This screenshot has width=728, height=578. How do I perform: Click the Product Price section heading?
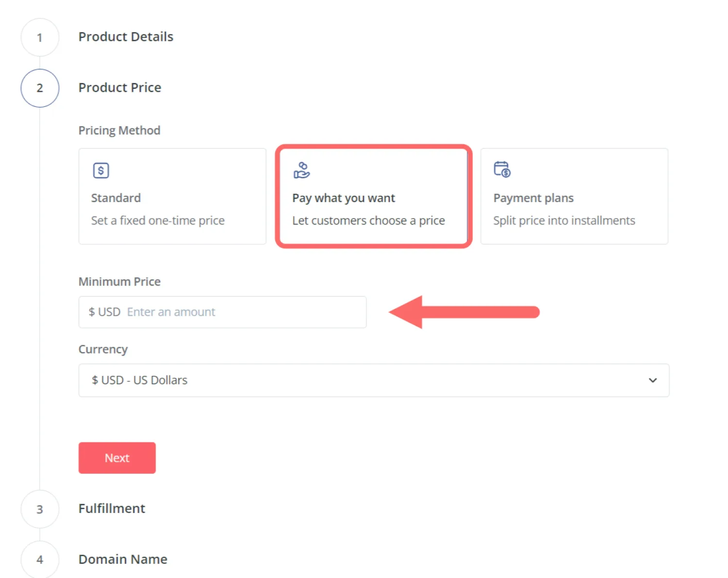120,87
